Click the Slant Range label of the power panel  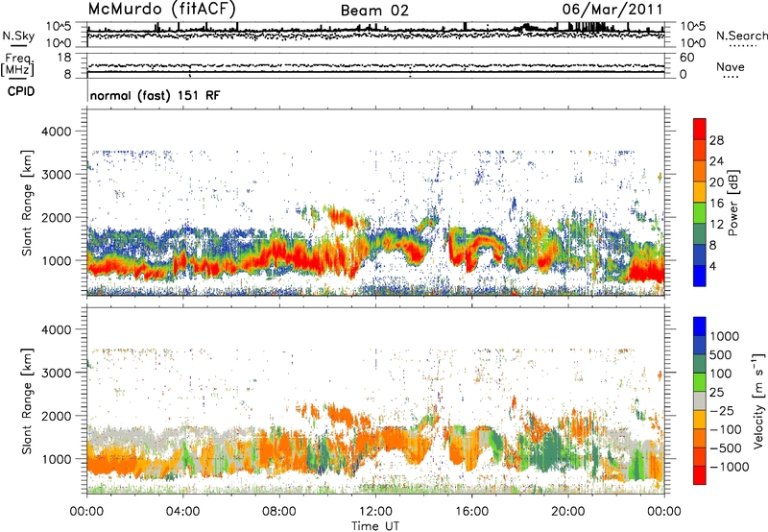(27, 203)
